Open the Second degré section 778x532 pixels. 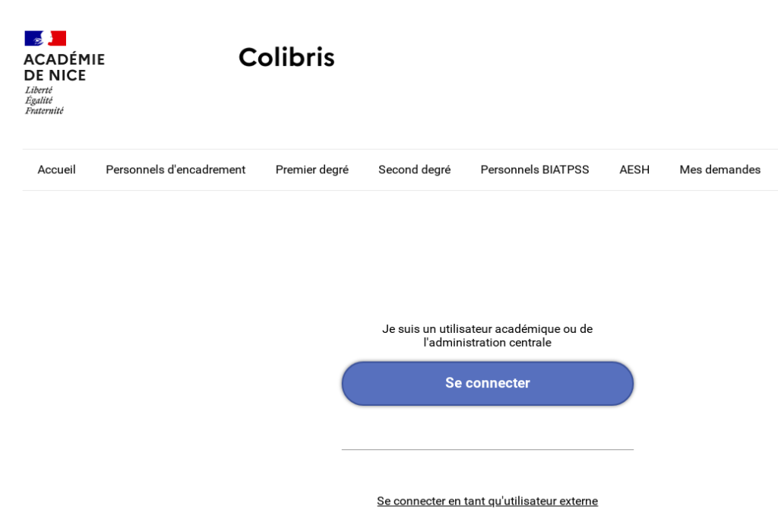pos(414,169)
